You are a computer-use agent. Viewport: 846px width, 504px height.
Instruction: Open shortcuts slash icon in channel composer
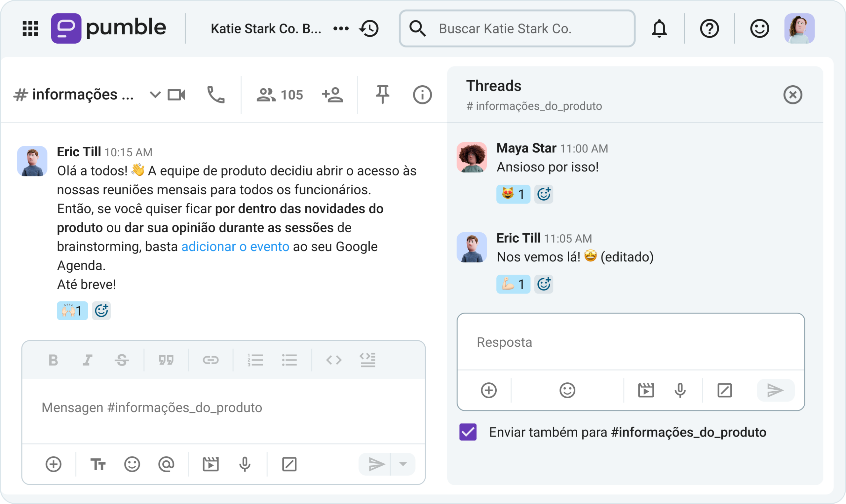click(x=289, y=464)
